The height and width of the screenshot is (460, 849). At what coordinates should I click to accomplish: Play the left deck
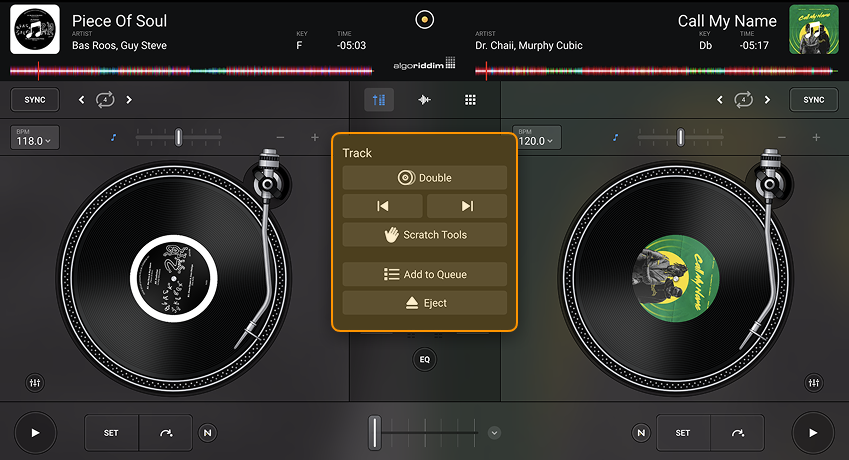(x=35, y=433)
